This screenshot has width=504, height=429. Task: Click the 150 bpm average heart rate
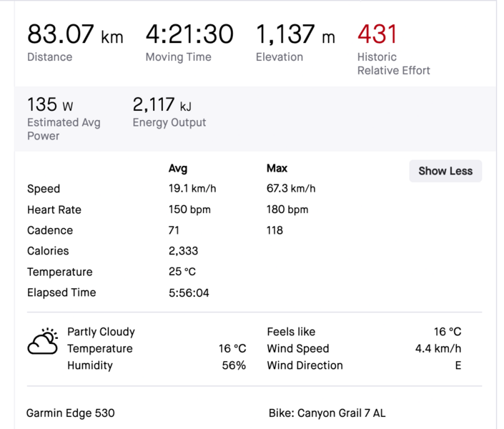(189, 209)
